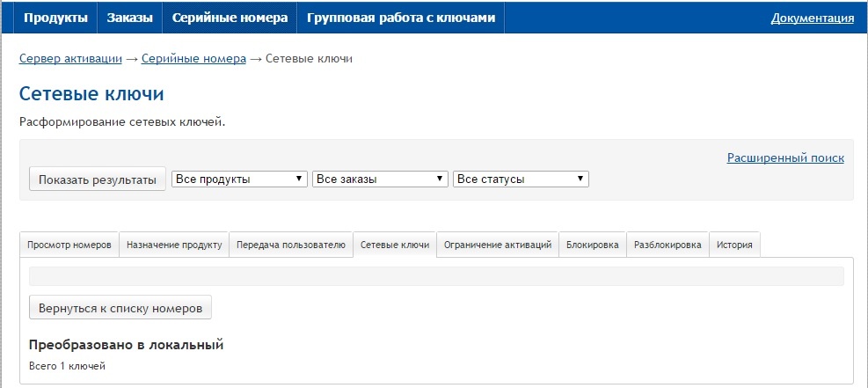The image size is (868, 388).
Task: Open the Расширенный поиск link
Action: pos(785,158)
